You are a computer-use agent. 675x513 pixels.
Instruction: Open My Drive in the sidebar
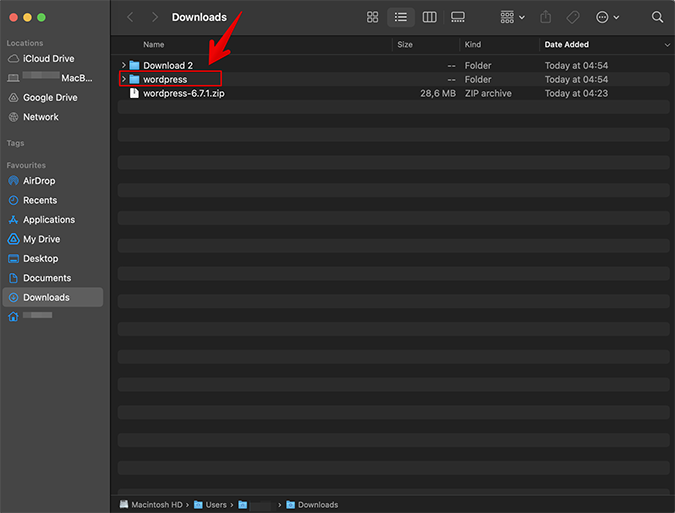click(41, 239)
